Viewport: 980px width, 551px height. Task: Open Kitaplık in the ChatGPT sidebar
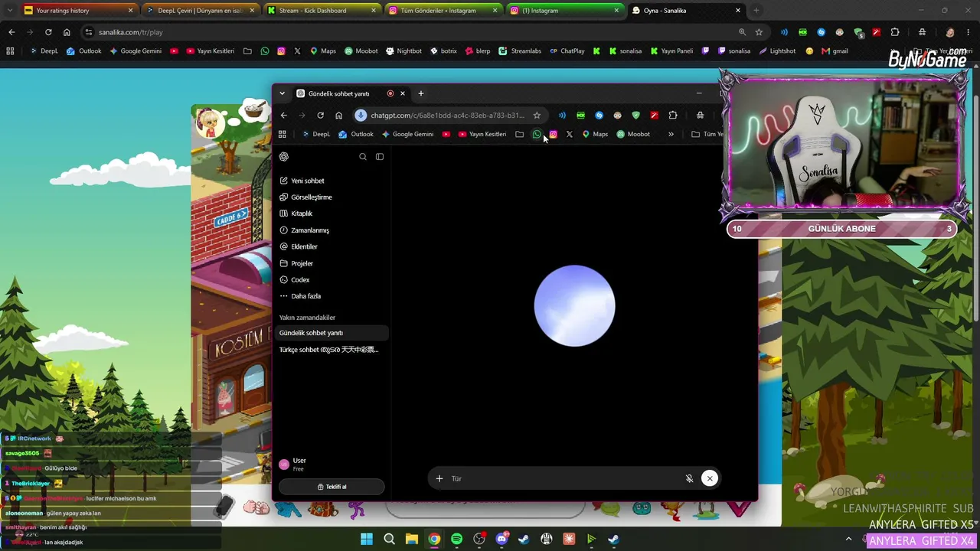(x=333, y=214)
